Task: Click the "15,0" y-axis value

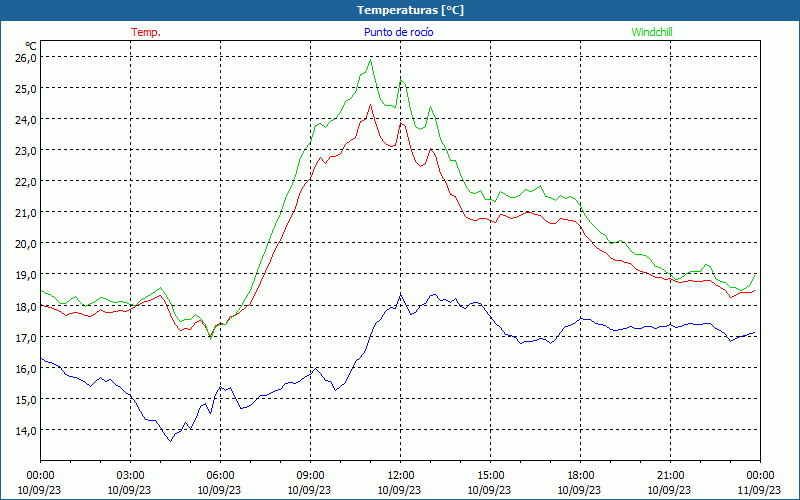Action: tap(26, 400)
